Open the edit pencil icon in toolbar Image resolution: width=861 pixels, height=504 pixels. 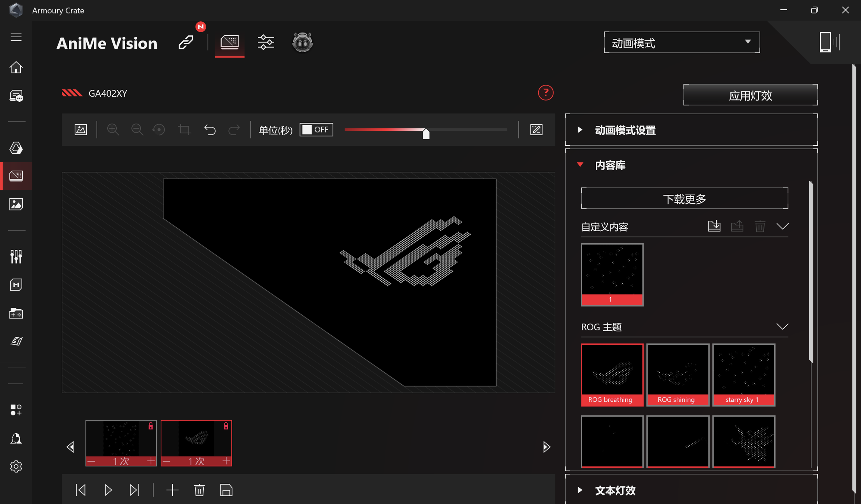(536, 129)
